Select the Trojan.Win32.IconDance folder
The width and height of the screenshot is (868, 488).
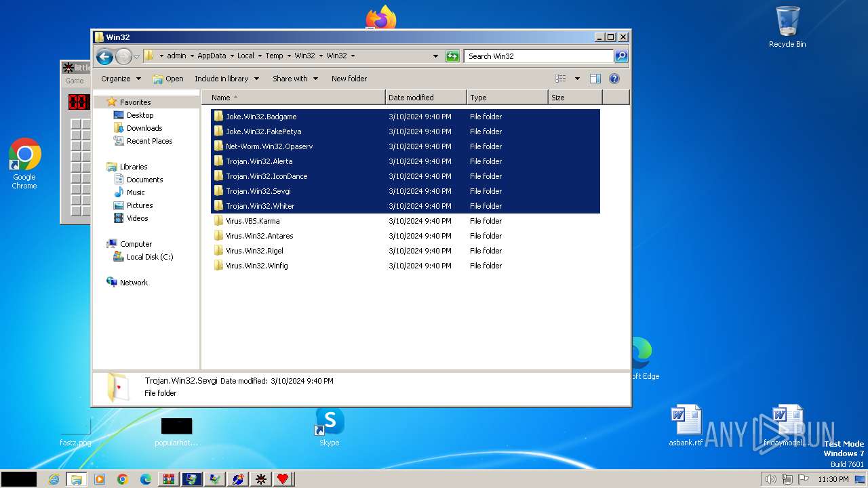(x=406, y=176)
